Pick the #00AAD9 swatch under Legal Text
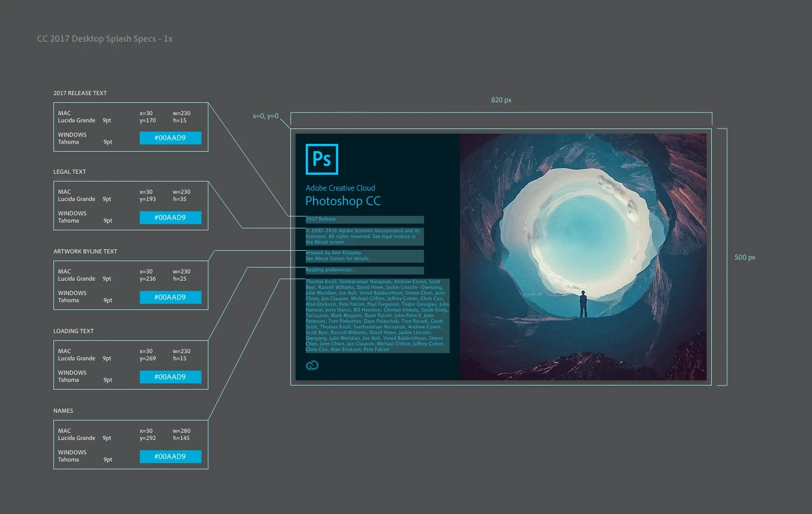This screenshot has width=812, height=514. (171, 217)
